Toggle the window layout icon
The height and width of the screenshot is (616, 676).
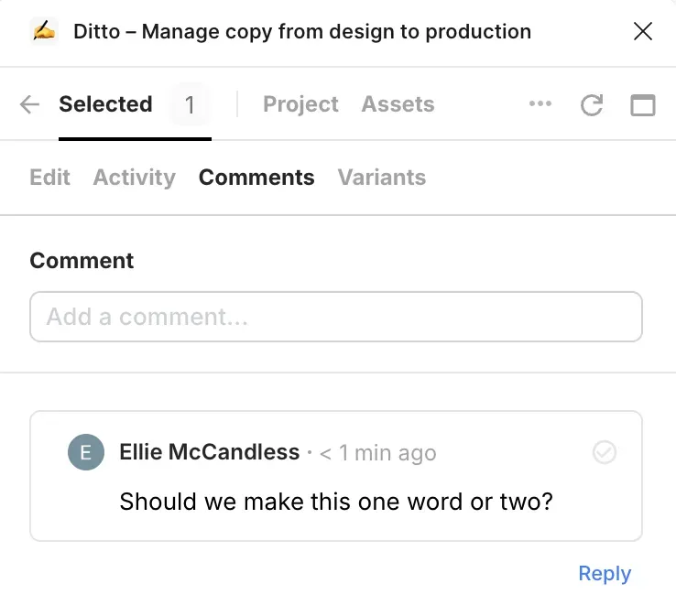(x=643, y=104)
